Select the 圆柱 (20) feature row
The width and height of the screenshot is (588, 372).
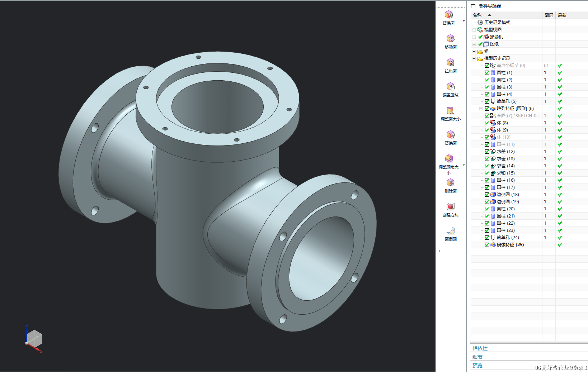529,209
